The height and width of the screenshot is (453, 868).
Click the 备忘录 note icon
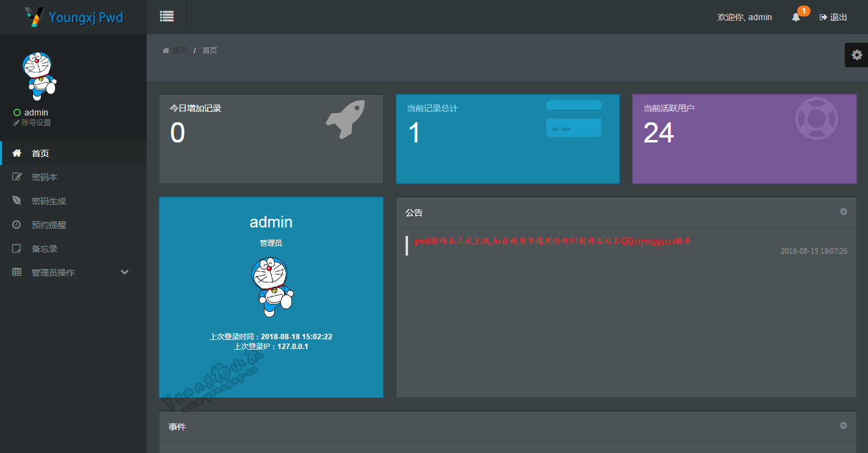[17, 248]
